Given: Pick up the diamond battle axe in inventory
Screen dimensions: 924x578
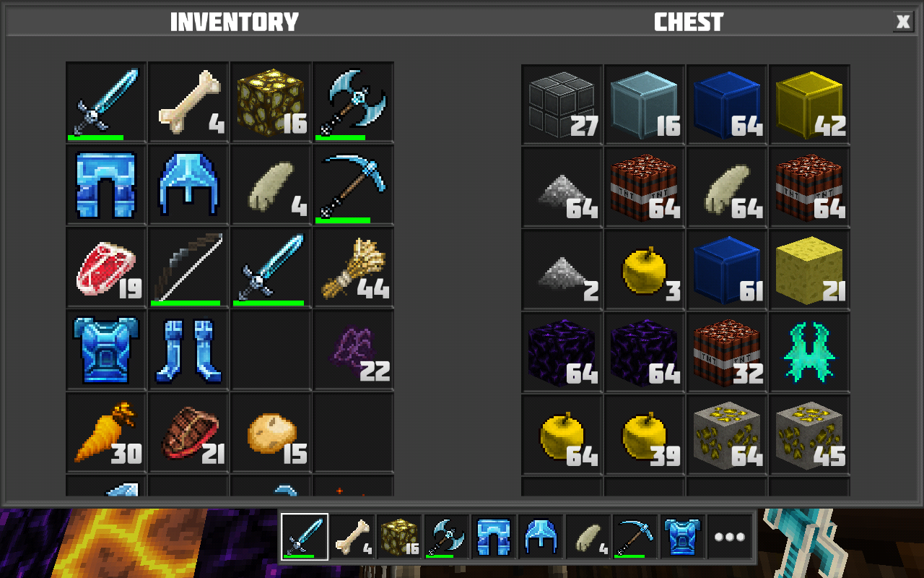Looking at the screenshot, I should [x=354, y=102].
